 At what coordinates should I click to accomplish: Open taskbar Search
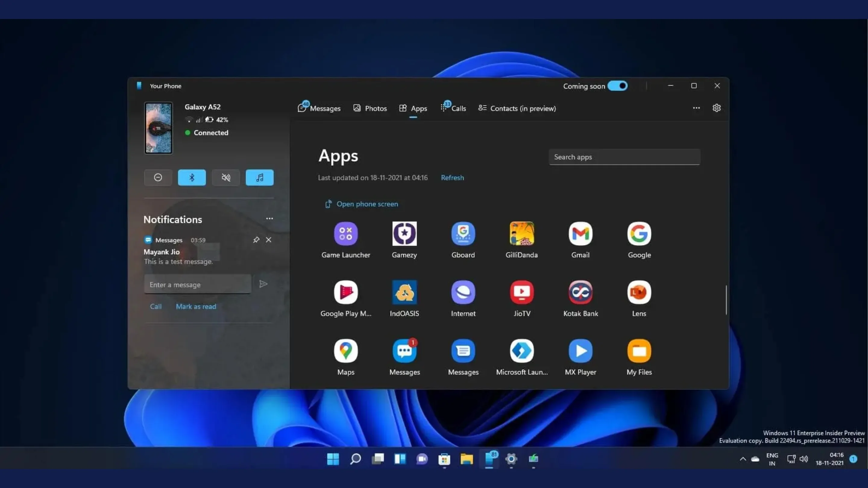click(355, 459)
